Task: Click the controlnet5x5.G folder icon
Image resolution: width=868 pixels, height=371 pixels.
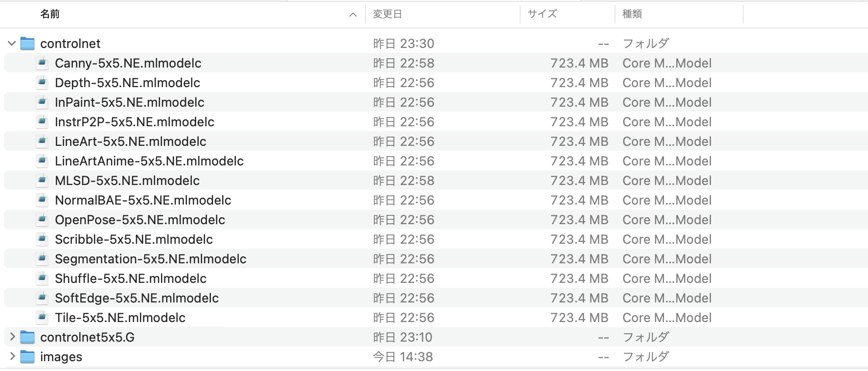Action: coord(28,337)
